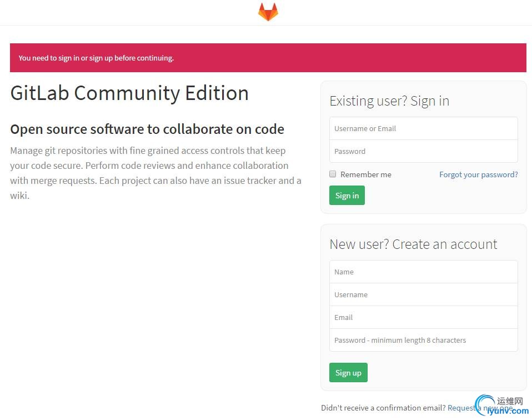
Task: Focus the Username or Email field
Action: 423,128
